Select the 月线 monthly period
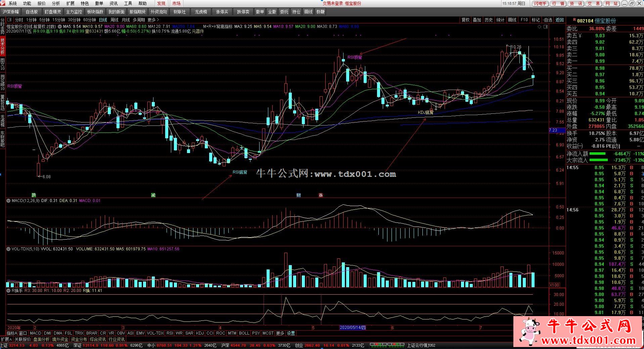The image size is (644, 349). pos(126,20)
